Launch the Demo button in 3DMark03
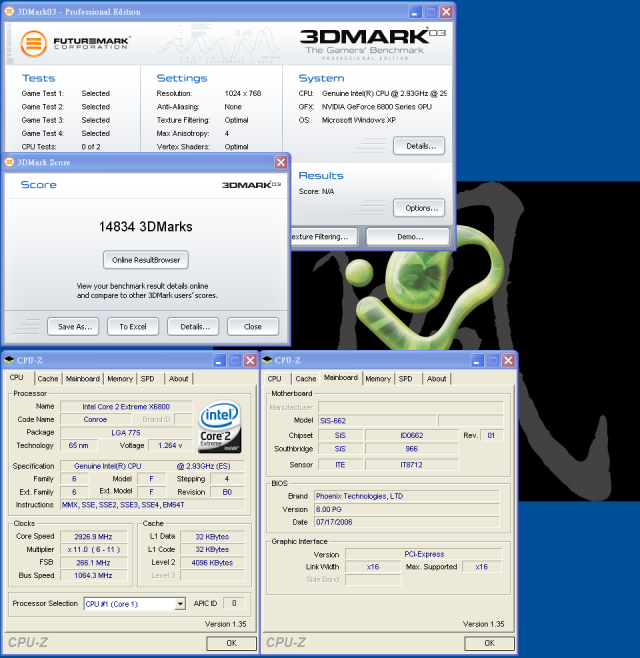The image size is (640, 658). click(x=408, y=237)
